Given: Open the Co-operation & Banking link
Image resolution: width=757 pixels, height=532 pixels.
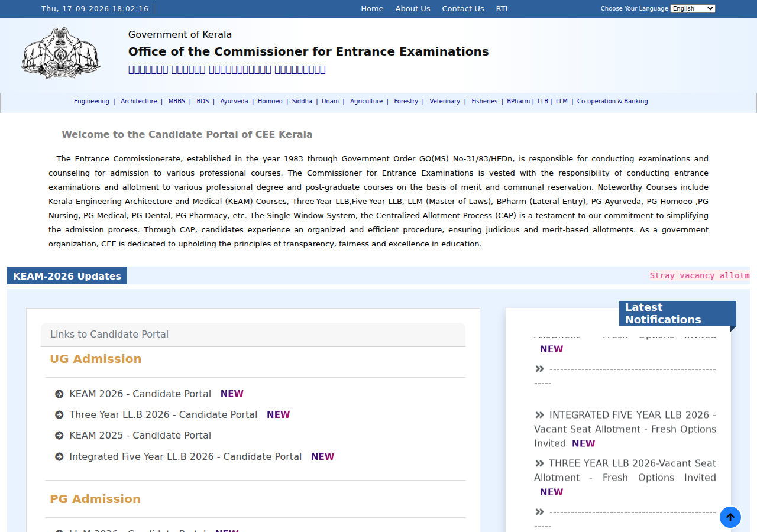Looking at the screenshot, I should tap(613, 102).
